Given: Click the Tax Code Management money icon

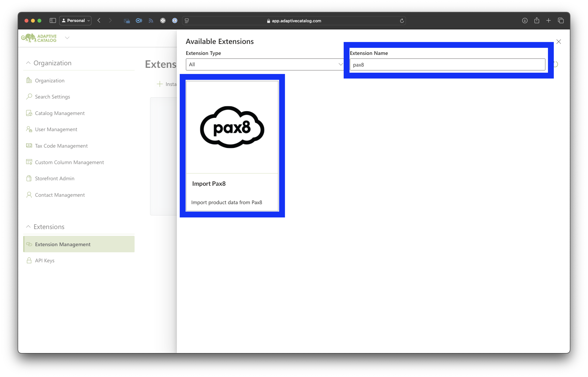Looking at the screenshot, I should pyautogui.click(x=29, y=145).
